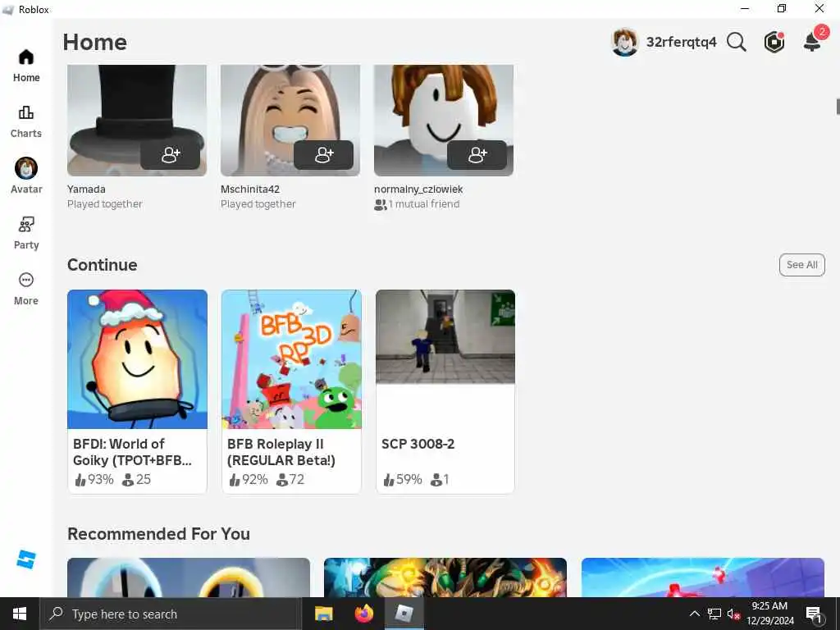Open the first recommended game with white masks
Viewport: 840px width, 630px height.
189,577
